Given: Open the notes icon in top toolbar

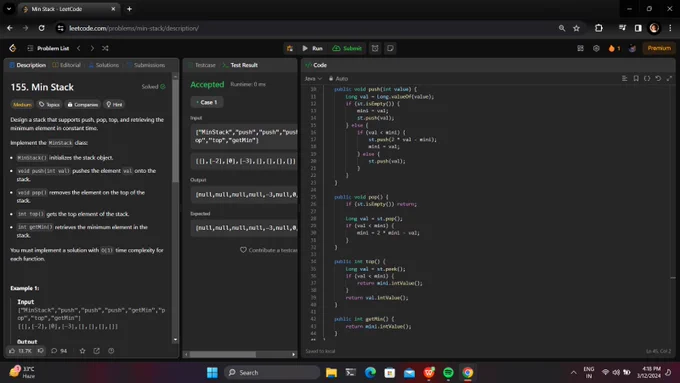Looking at the screenshot, I should pos(390,48).
